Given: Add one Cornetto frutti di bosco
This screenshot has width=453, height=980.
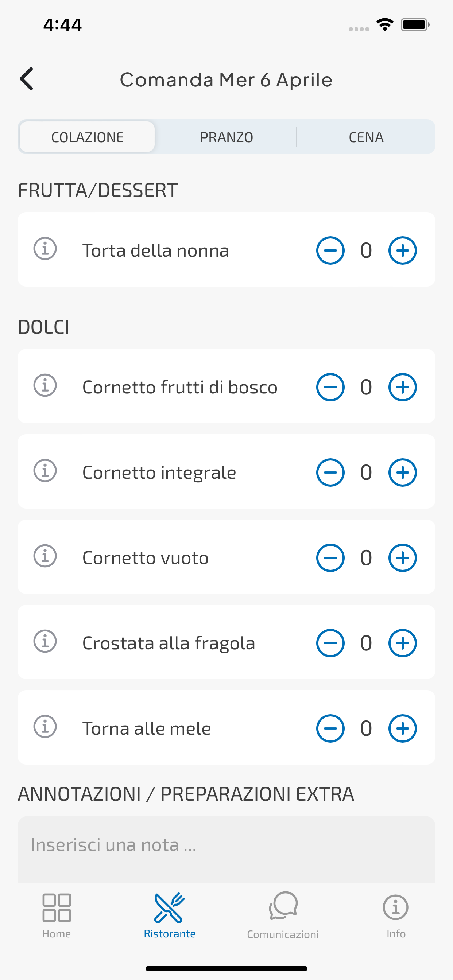Looking at the screenshot, I should click(x=402, y=387).
